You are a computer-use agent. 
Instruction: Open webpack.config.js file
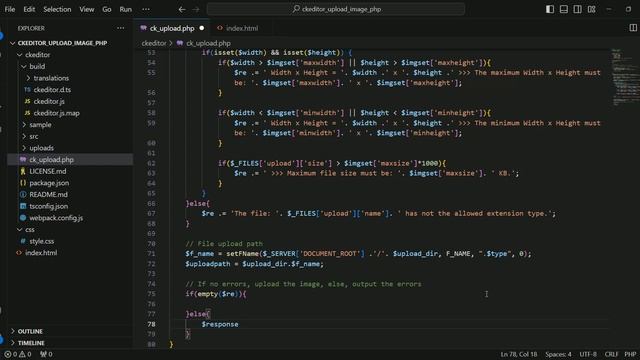point(56,218)
